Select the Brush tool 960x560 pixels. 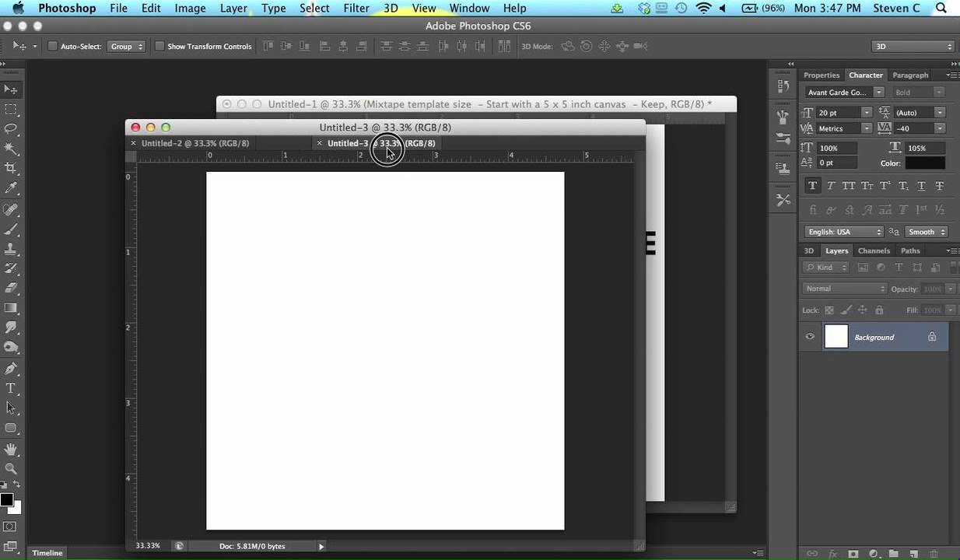click(11, 229)
